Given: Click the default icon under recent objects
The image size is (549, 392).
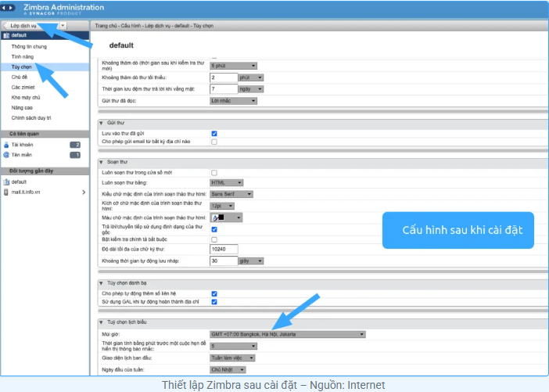Looking at the screenshot, I should tap(6, 182).
